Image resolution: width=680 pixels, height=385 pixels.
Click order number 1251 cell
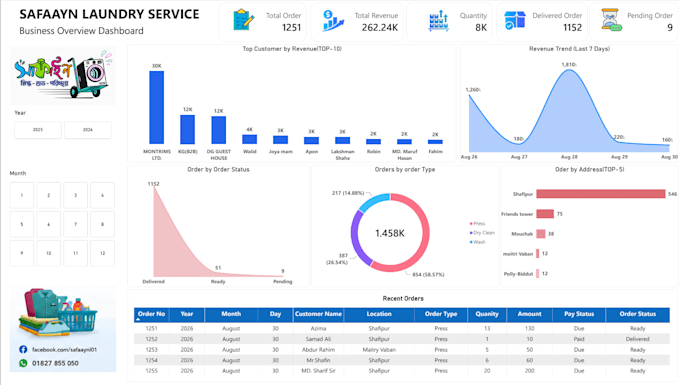click(x=151, y=329)
